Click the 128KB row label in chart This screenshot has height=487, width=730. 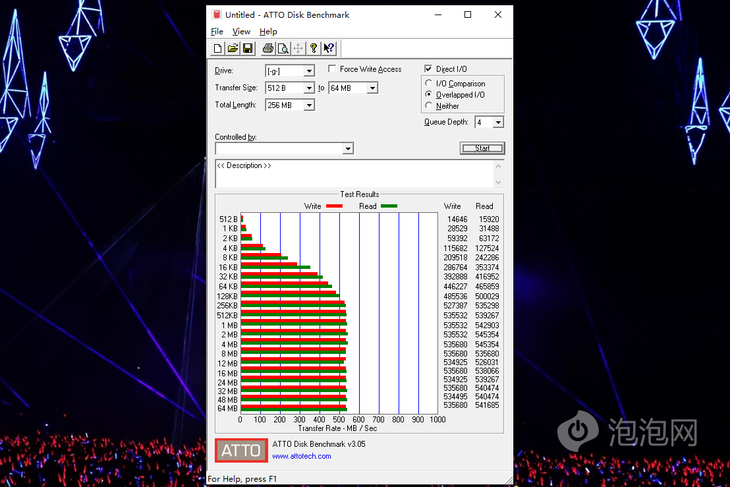(227, 296)
